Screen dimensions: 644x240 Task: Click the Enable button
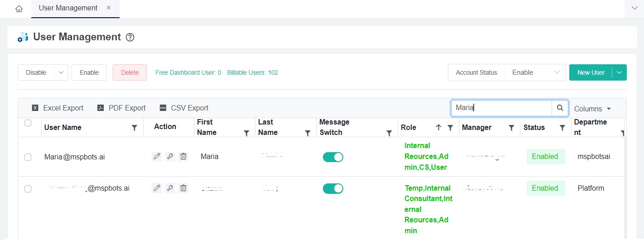(89, 72)
